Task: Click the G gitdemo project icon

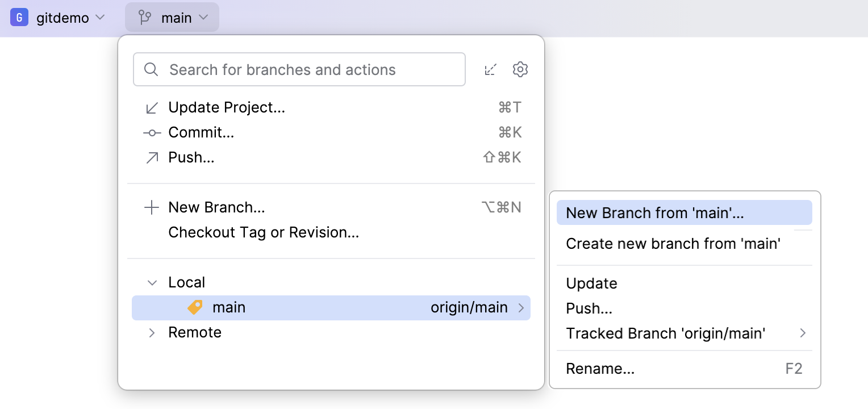Action: 20,17
